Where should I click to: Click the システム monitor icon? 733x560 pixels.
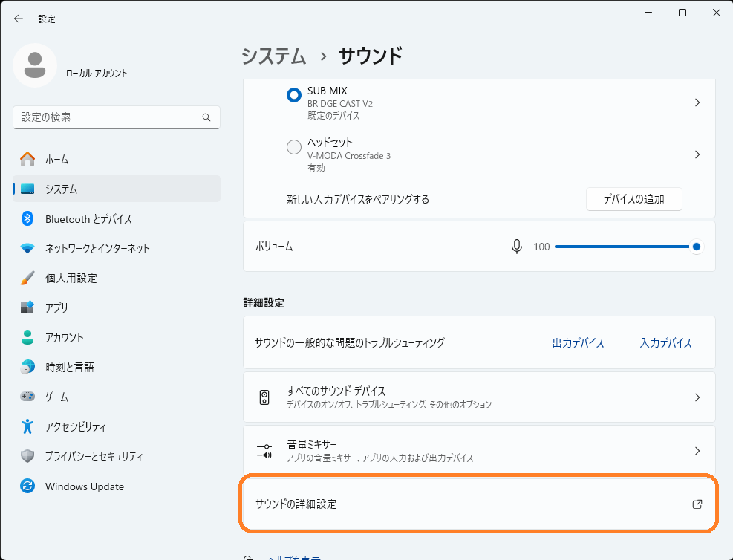pyautogui.click(x=27, y=189)
